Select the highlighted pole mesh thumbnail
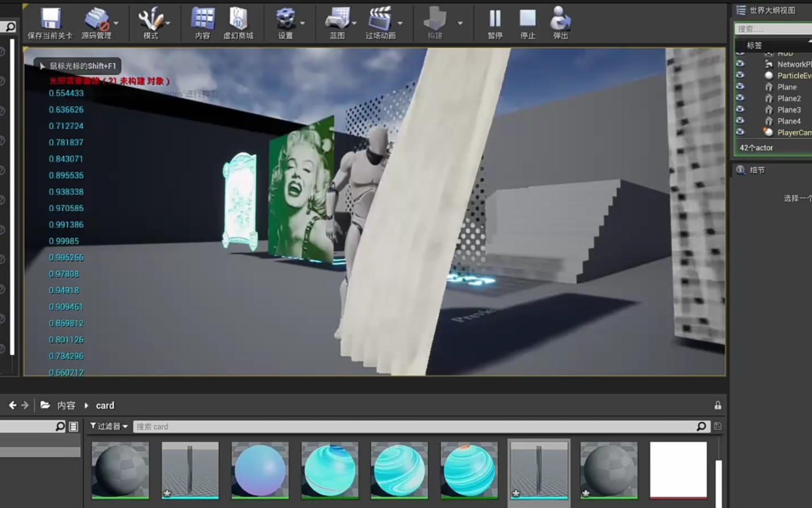This screenshot has height=508, width=812. (x=539, y=470)
